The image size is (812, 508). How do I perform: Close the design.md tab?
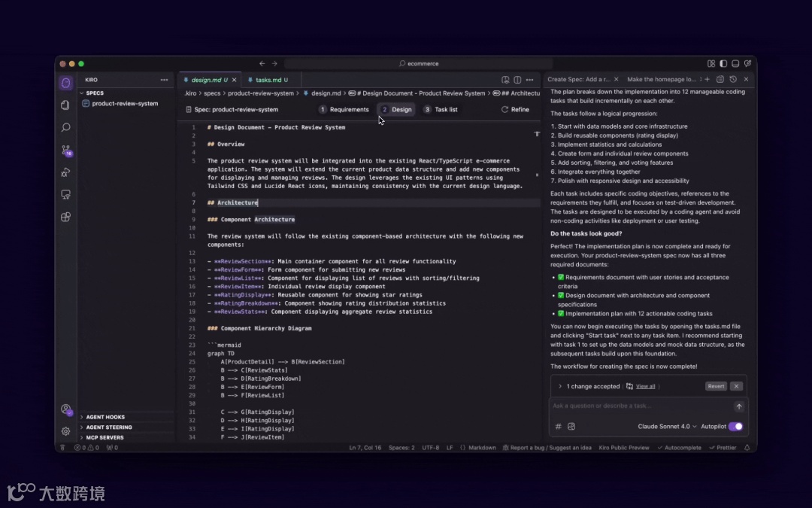coord(234,80)
